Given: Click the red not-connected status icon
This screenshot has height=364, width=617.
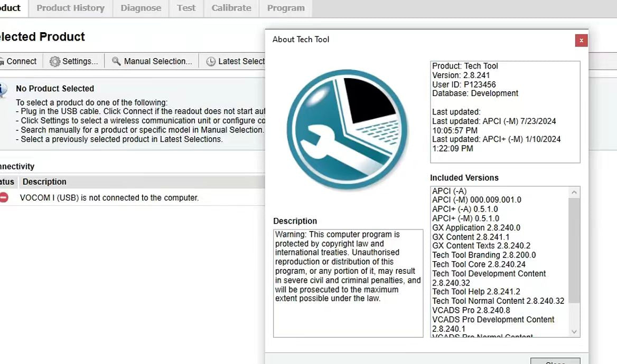Looking at the screenshot, I should 4,198.
